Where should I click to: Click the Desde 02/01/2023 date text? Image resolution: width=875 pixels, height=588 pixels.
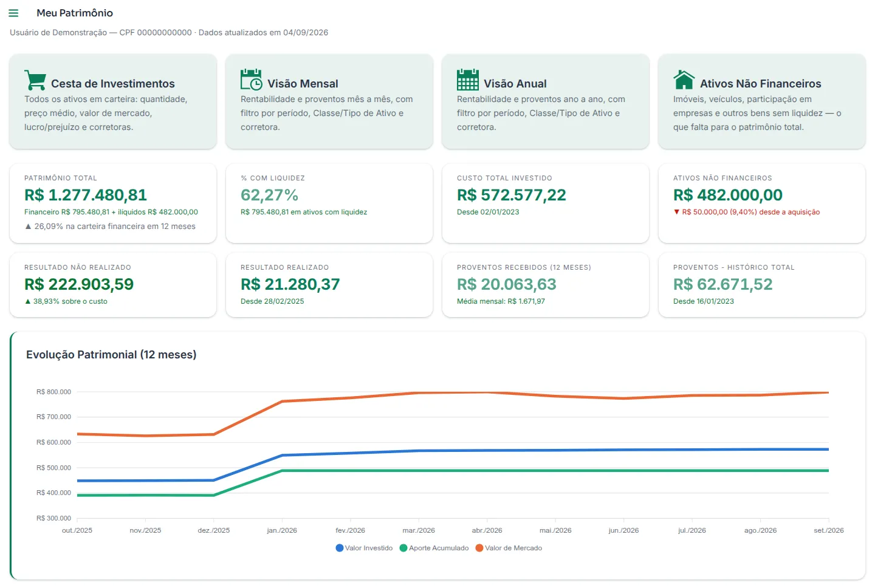click(488, 212)
